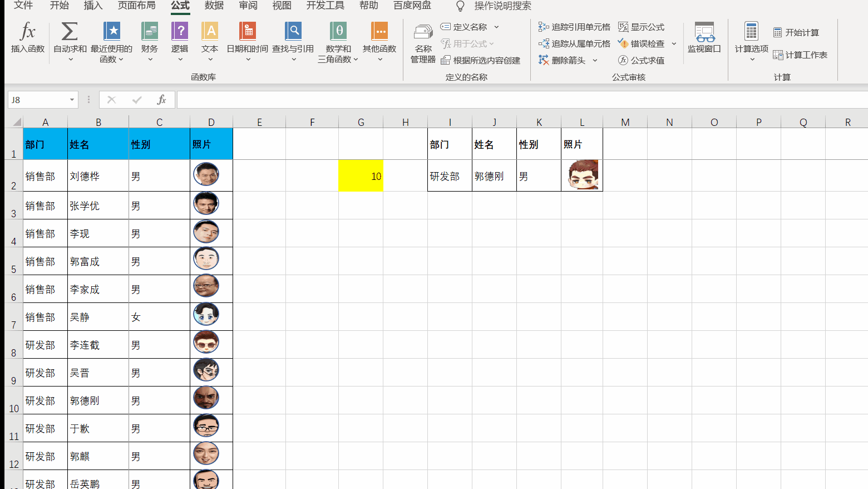Switch to the Insert (插入) tab
This screenshot has height=489, width=868.
point(93,6)
